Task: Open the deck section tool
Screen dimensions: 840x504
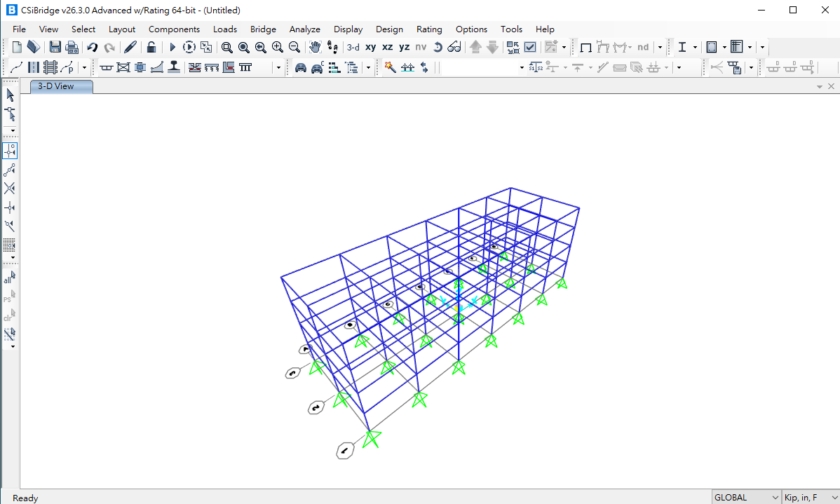Action: (106, 67)
